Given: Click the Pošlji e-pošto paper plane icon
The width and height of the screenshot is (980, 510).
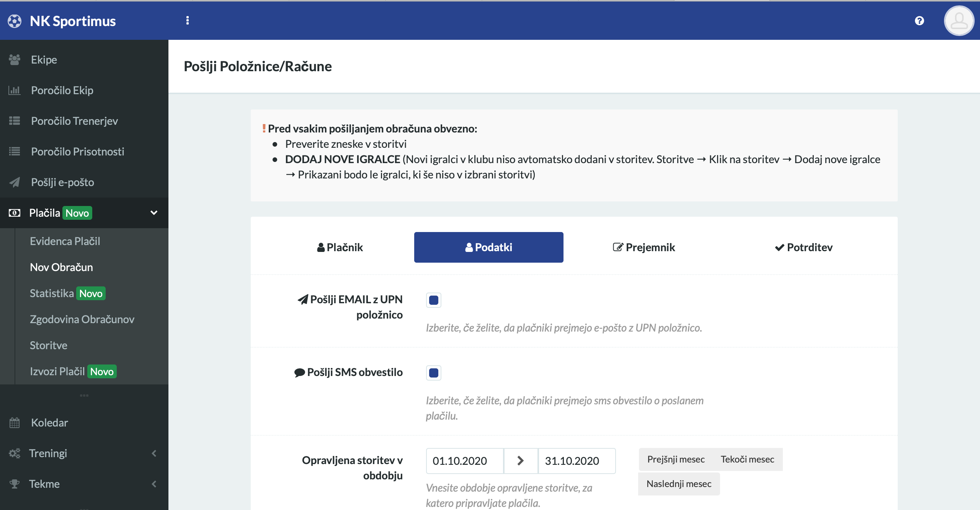Looking at the screenshot, I should click(x=15, y=182).
